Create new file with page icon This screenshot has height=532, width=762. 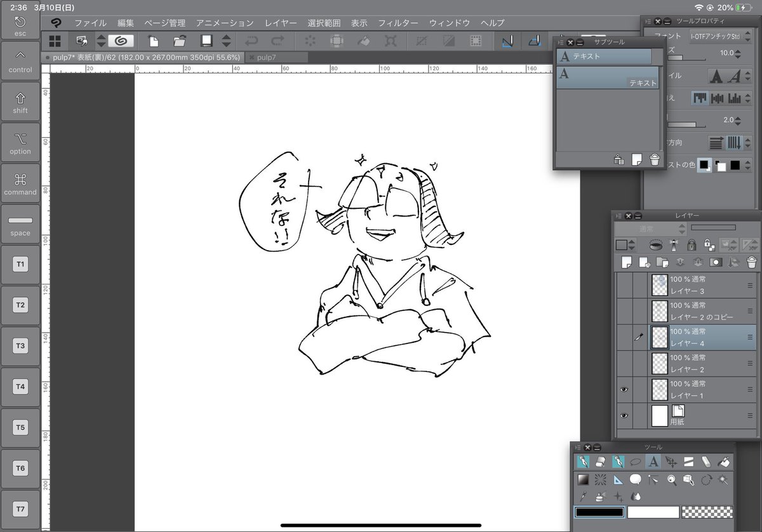[153, 41]
